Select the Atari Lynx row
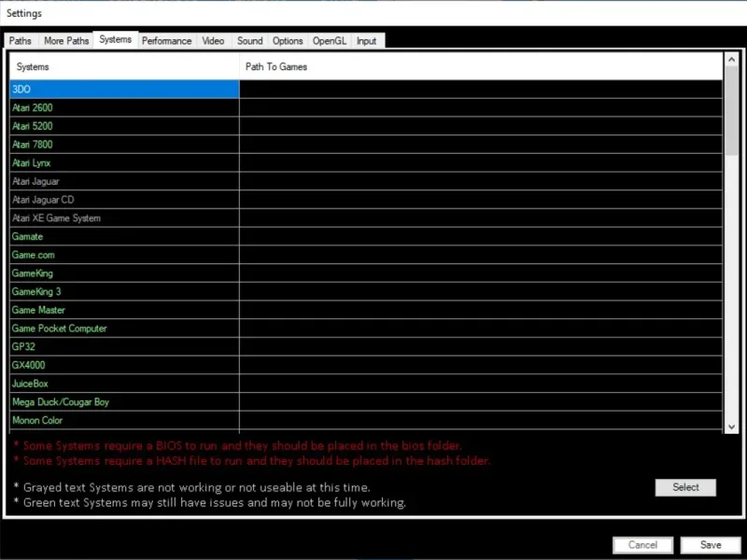Viewport: 747px width, 560px height. (124, 162)
